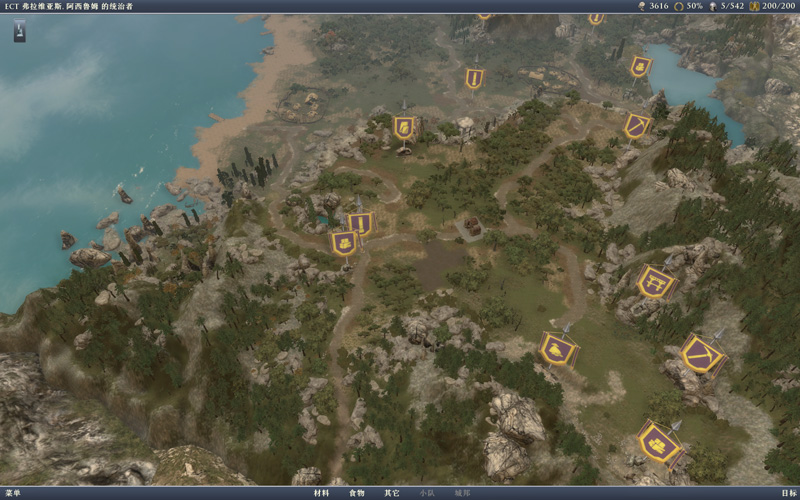Click the treasury value 3616
Screen dimensions: 800x500
(x=659, y=6)
